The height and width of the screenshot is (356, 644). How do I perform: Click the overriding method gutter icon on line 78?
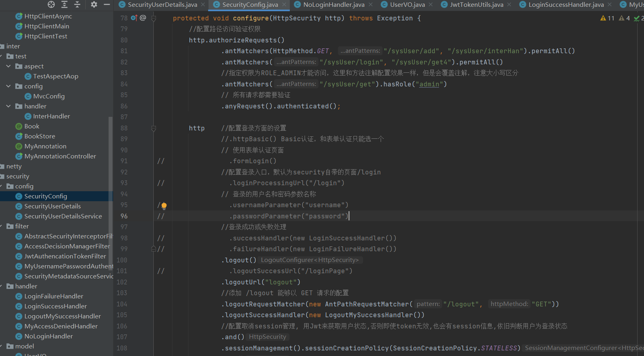click(x=134, y=18)
